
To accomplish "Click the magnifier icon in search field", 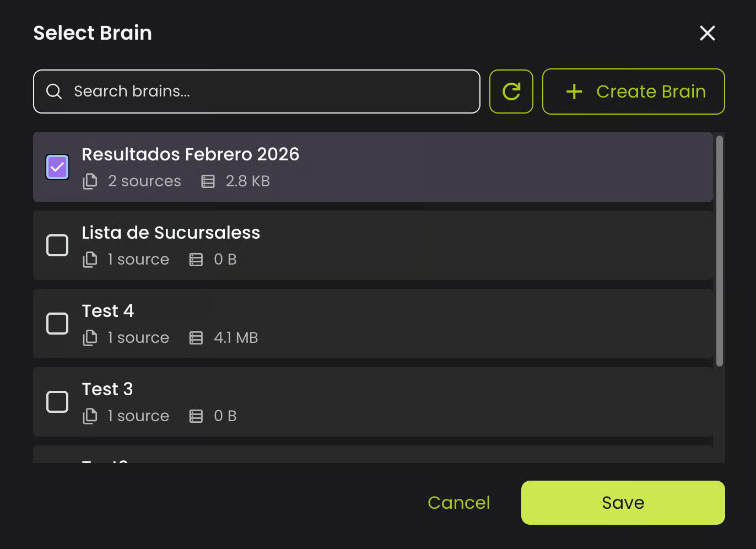I will (x=54, y=91).
